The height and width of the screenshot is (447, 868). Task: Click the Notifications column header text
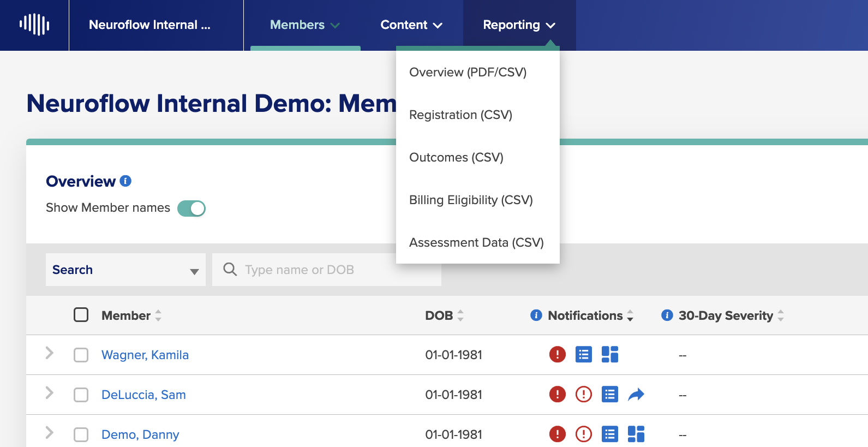(585, 315)
